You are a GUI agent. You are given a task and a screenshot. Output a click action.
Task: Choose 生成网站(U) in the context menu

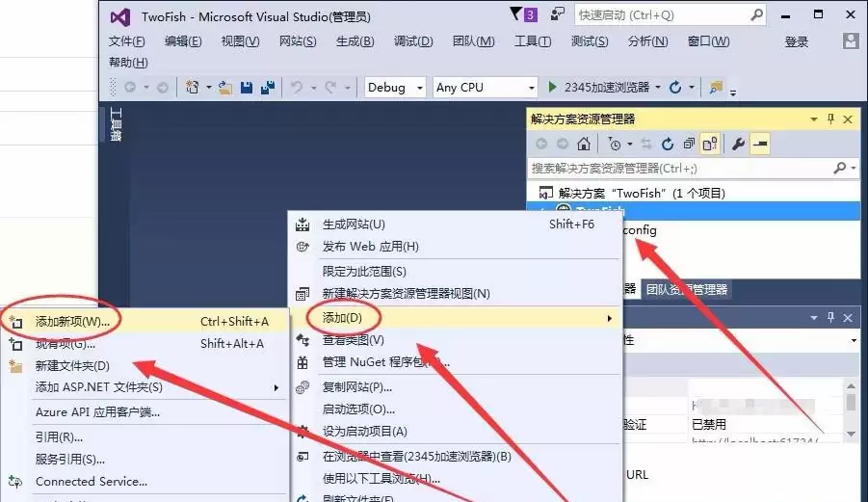pyautogui.click(x=456, y=225)
